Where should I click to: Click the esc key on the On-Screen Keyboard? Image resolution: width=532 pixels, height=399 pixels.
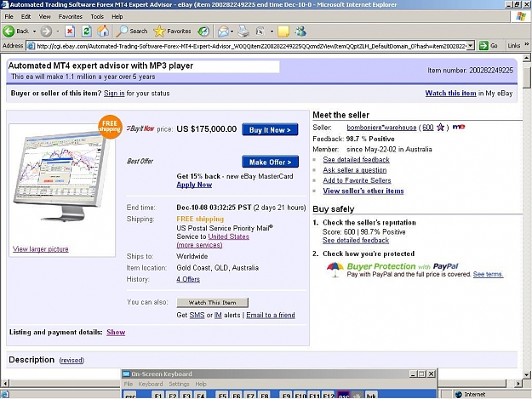(130, 396)
